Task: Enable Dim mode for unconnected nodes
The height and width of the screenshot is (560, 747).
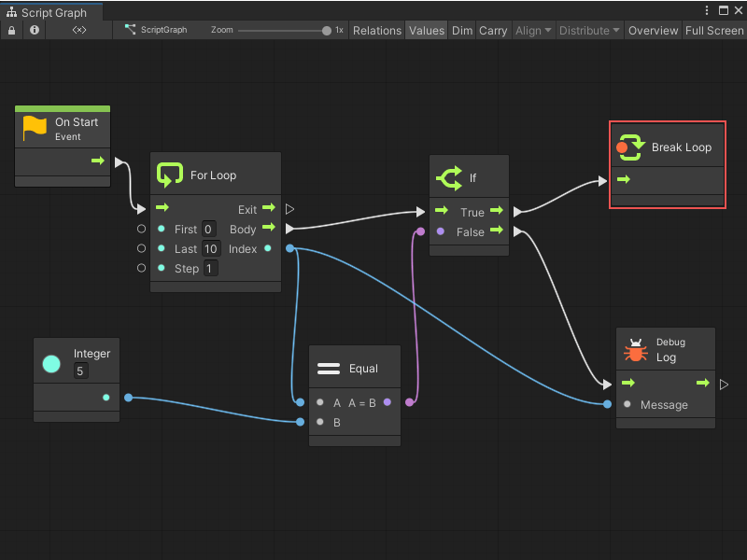Action: click(461, 30)
